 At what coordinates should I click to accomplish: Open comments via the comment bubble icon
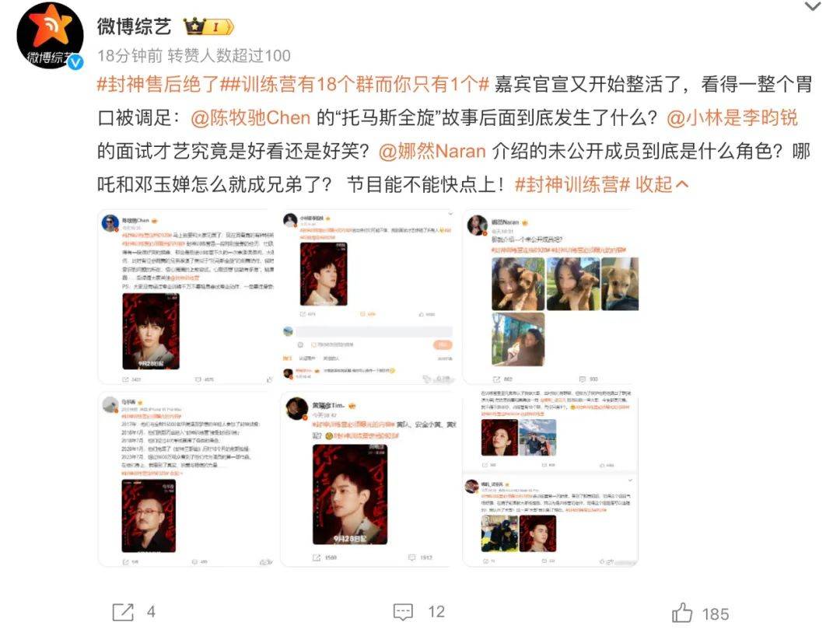(x=403, y=612)
